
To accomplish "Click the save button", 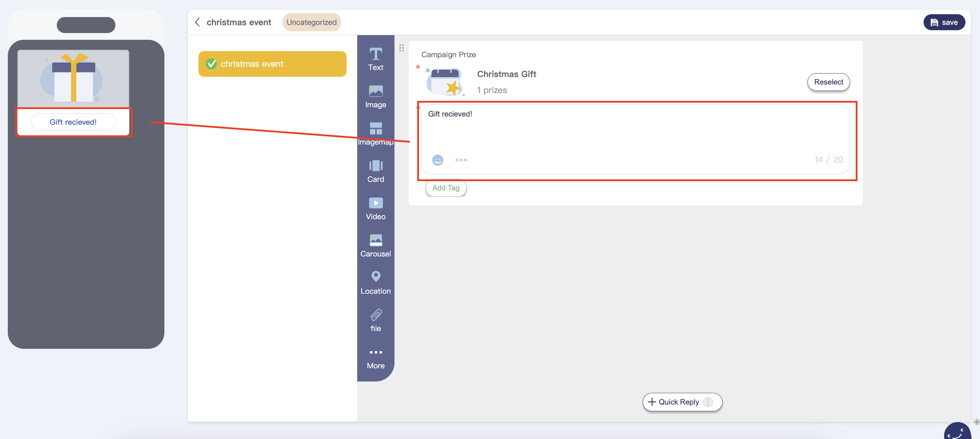I will (943, 22).
